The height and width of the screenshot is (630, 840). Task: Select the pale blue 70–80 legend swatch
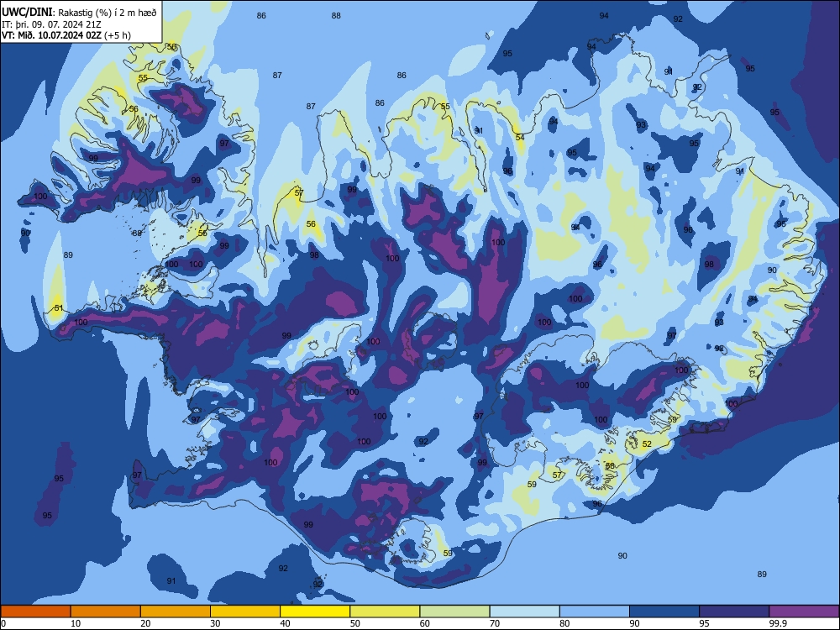coord(524,612)
